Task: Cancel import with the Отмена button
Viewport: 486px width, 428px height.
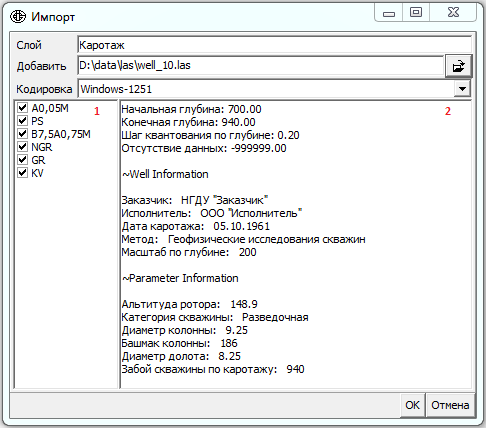Action: 450,405
